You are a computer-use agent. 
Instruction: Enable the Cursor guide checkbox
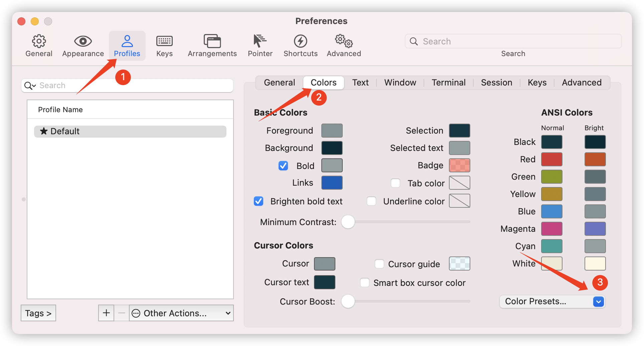[x=379, y=264]
